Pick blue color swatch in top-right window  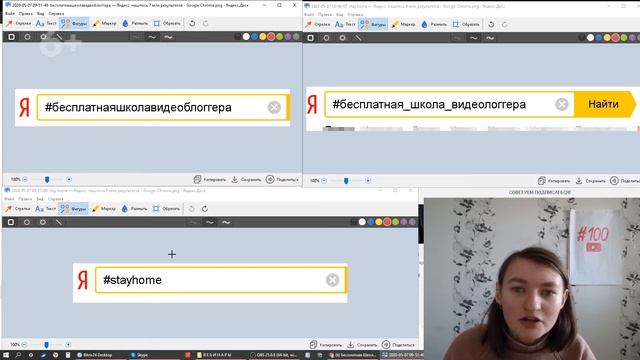(x=599, y=38)
